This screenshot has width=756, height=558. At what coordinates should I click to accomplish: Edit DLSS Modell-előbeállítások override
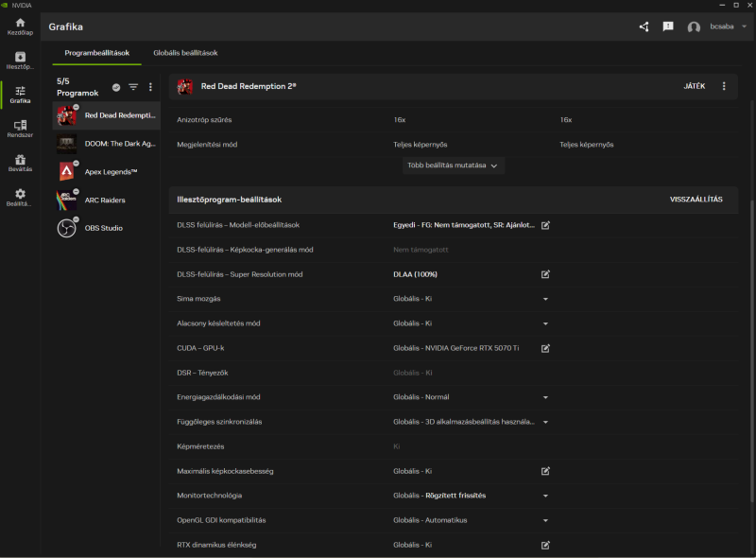click(545, 225)
